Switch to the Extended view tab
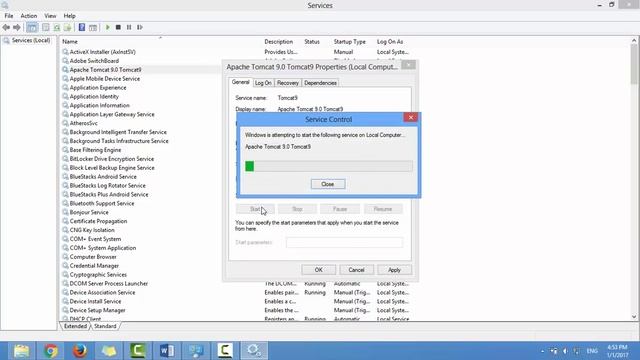This screenshot has width=640, height=360. [75, 326]
